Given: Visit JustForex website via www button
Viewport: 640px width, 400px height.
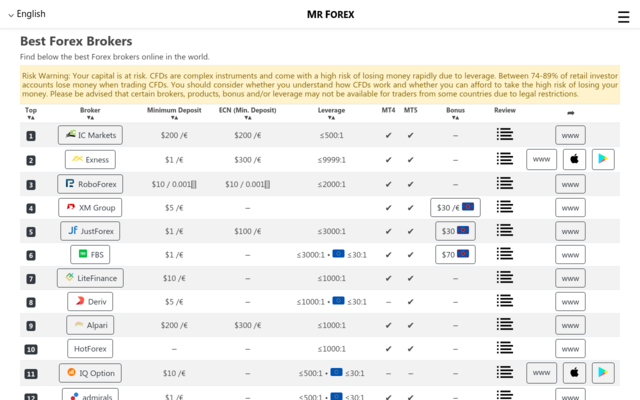Looking at the screenshot, I should [x=570, y=231].
